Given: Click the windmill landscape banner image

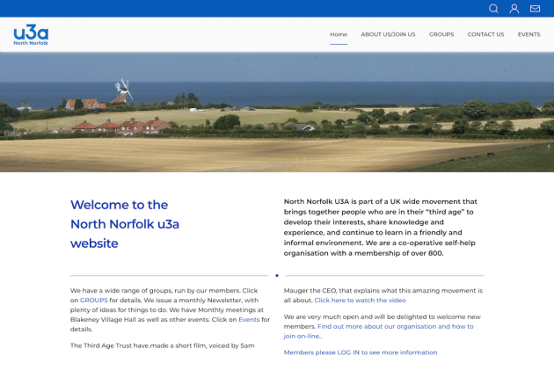Looking at the screenshot, I should pos(277,113).
